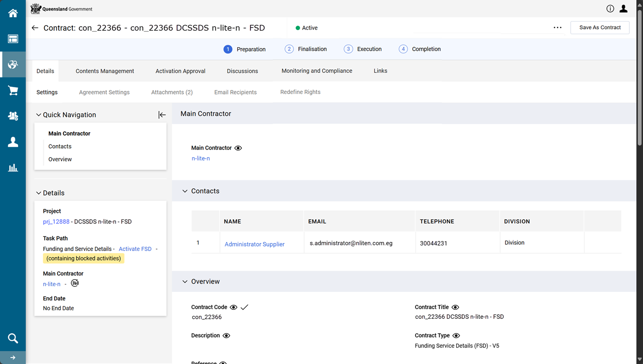
Task: Open the Administrator Supplier contact link
Action: point(254,244)
